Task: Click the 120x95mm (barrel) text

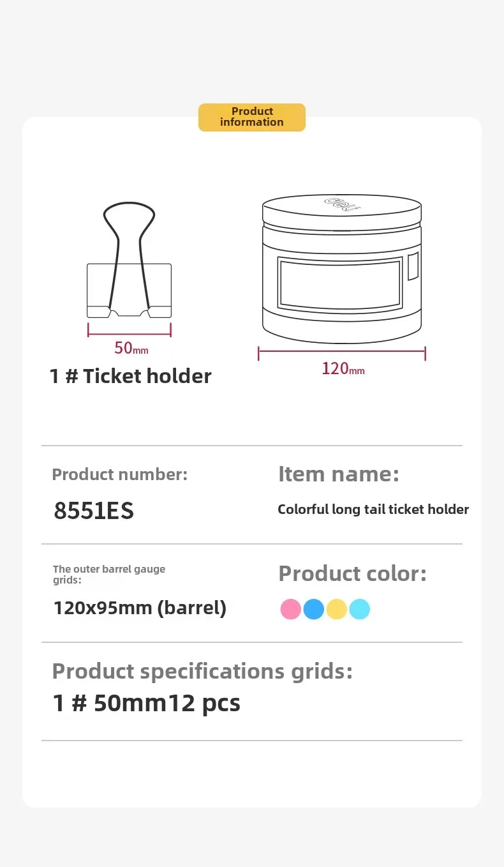Action: pyautogui.click(x=140, y=608)
